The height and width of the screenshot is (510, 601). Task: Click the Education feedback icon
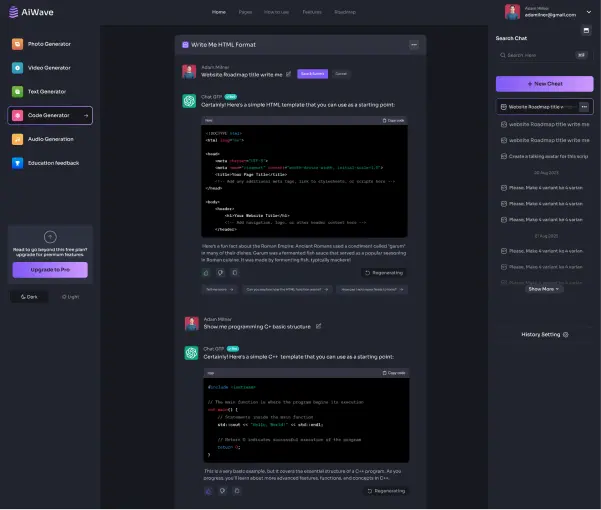[x=18, y=163]
